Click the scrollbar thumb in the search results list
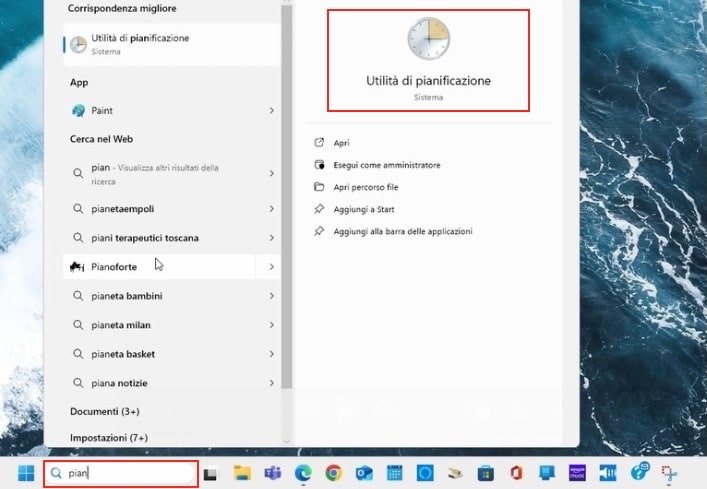Screen dimensions: 707x489 click(x=286, y=197)
